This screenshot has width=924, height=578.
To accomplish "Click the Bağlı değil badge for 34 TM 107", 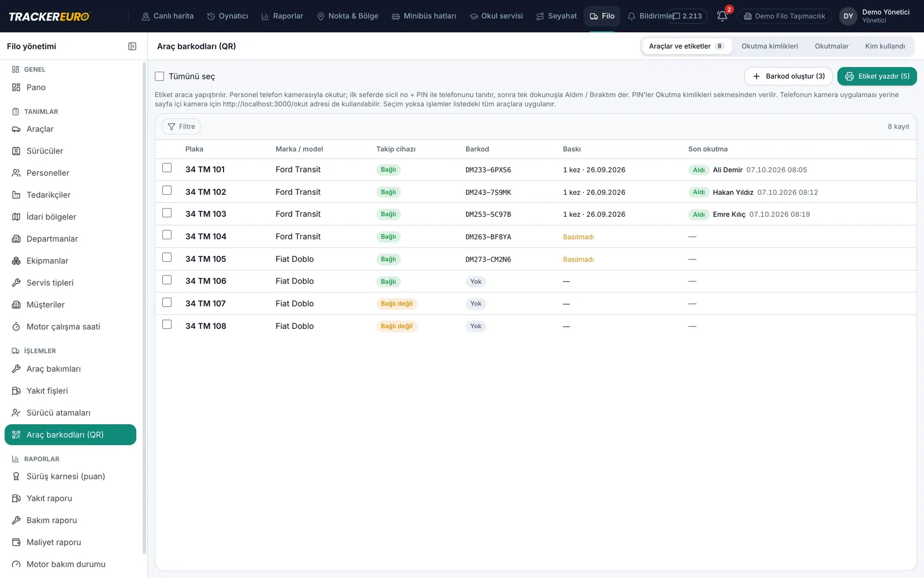I will coord(397,304).
